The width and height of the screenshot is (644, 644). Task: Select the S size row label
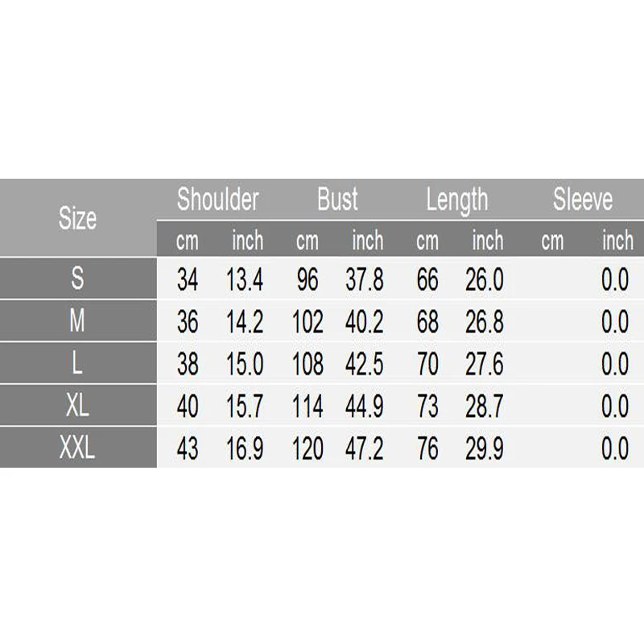pyautogui.click(x=78, y=279)
